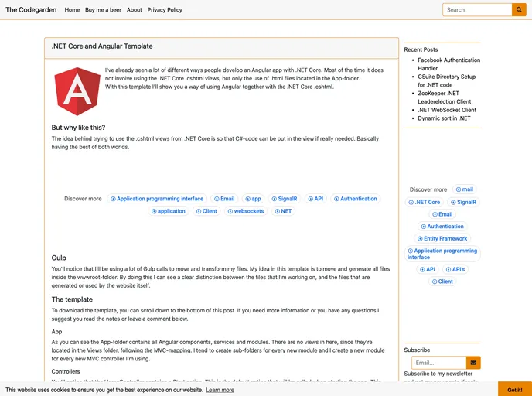Screen dimensions: 532x396
Task: Type in the Search input field
Action: pos(477,10)
